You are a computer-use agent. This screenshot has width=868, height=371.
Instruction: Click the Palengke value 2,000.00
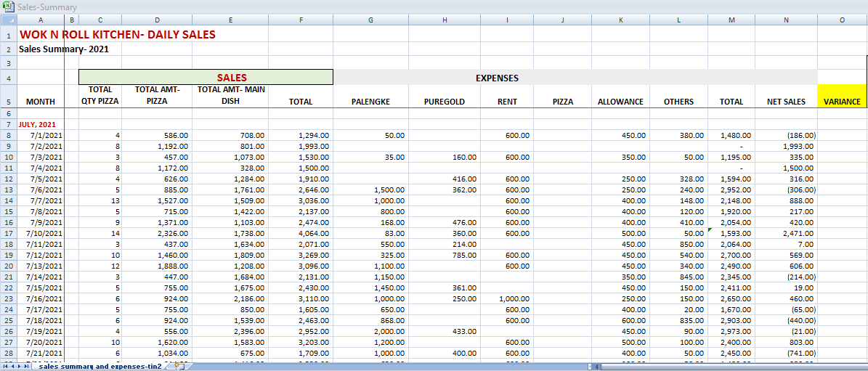pos(371,331)
